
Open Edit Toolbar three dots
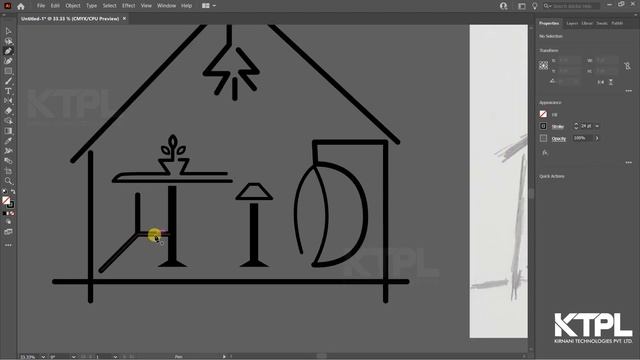click(x=8, y=245)
